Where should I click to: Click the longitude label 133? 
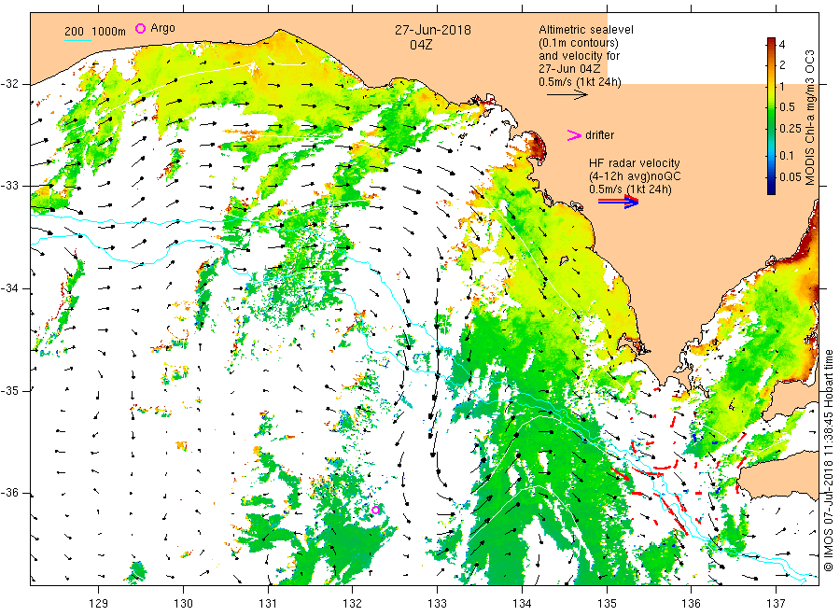(x=437, y=604)
